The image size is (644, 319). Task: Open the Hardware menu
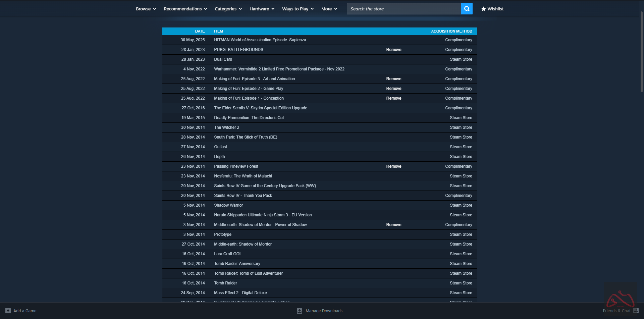click(262, 9)
